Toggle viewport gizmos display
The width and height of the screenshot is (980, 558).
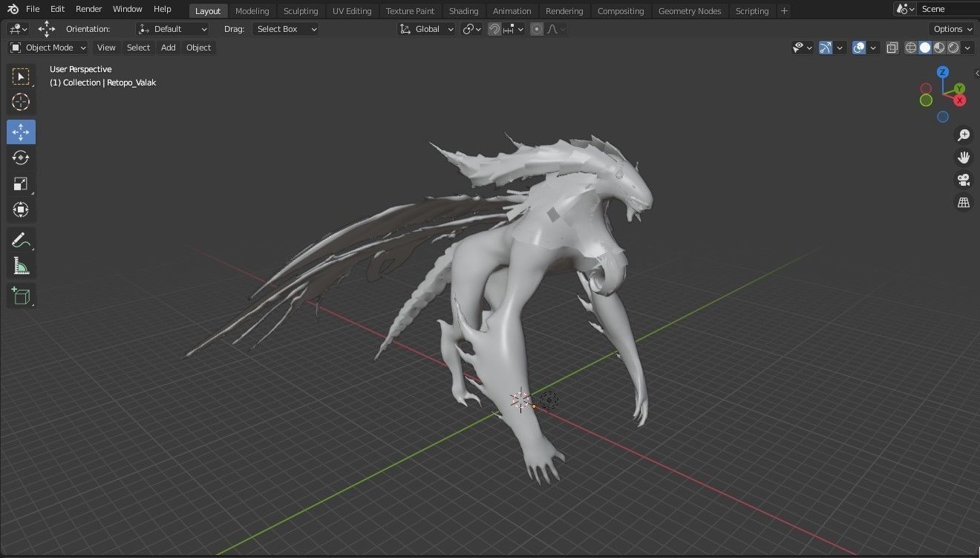click(826, 48)
